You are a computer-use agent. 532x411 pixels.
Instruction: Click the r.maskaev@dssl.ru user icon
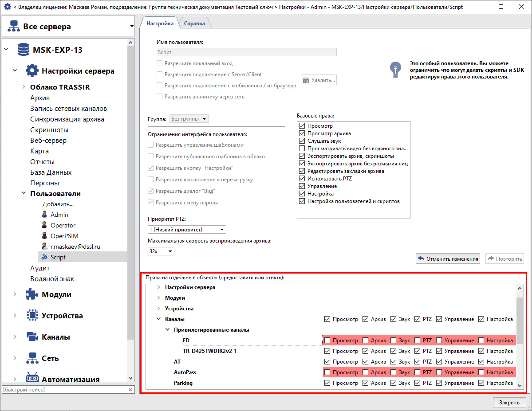[44, 246]
